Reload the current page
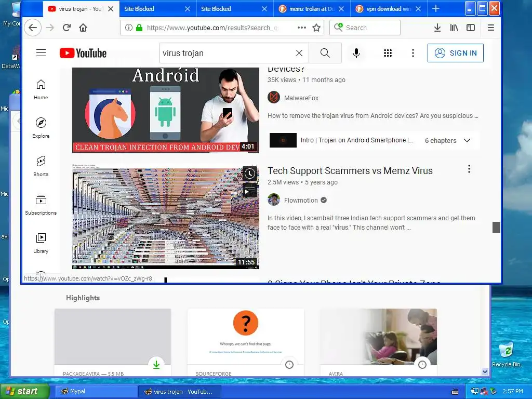 tap(66, 28)
